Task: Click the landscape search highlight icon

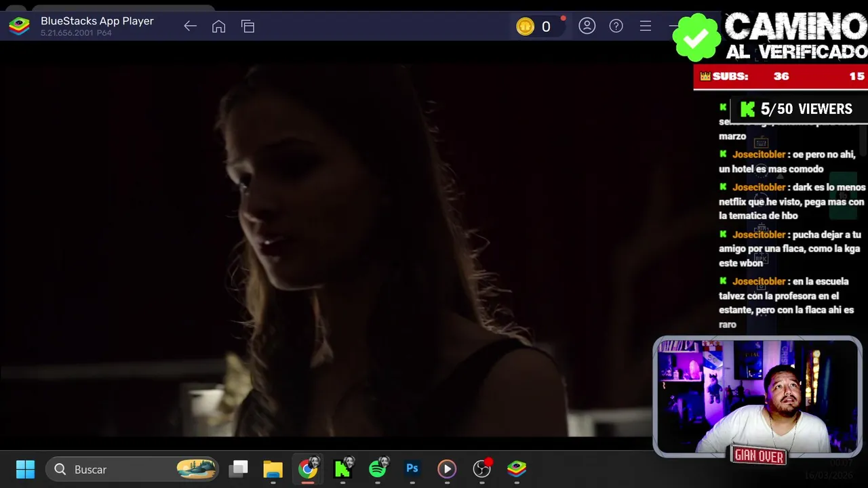Action: pyautogui.click(x=196, y=469)
